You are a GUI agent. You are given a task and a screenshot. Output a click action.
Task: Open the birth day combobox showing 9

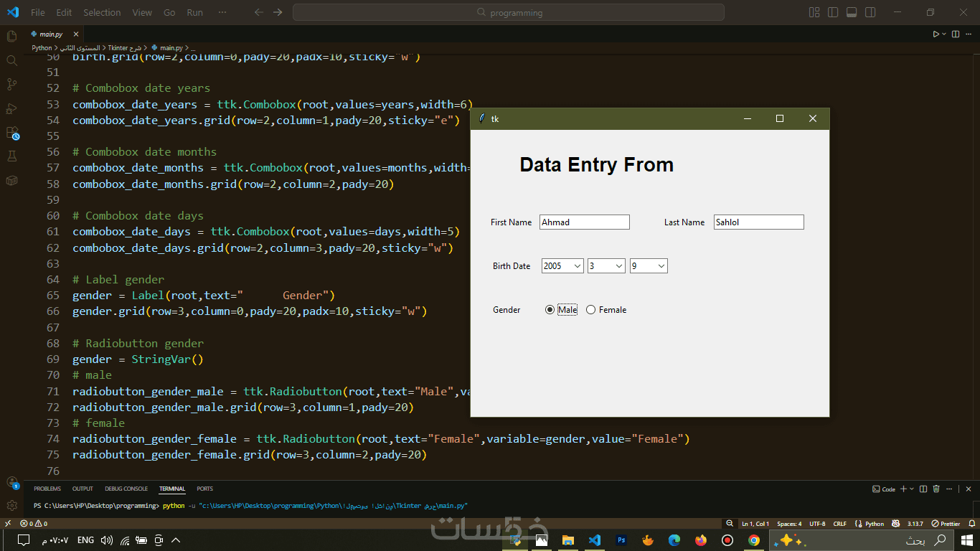tap(649, 266)
